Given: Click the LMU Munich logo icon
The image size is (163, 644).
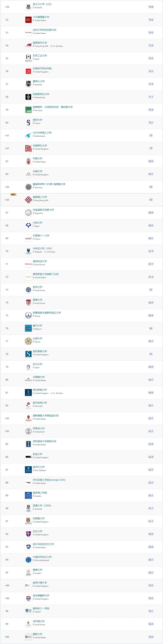Looking at the screenshot, I should pyautogui.click(x=28, y=110).
